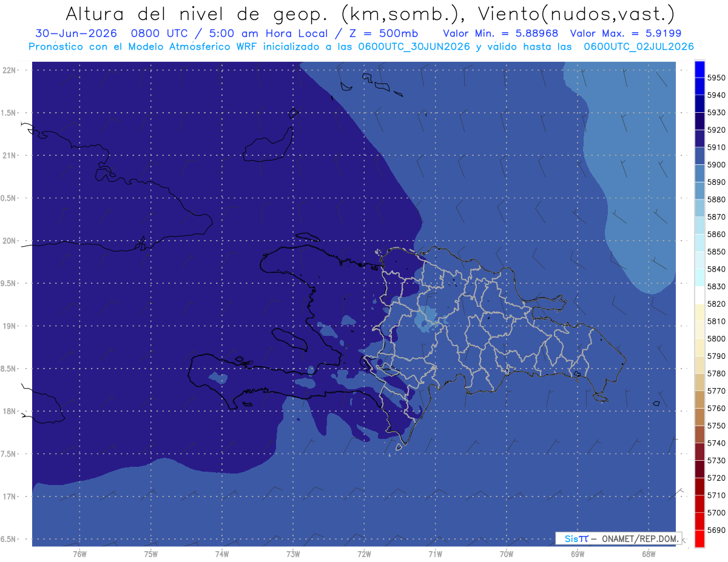Click the '18N' latitude axis label
The image size is (728, 562).
tap(8, 412)
